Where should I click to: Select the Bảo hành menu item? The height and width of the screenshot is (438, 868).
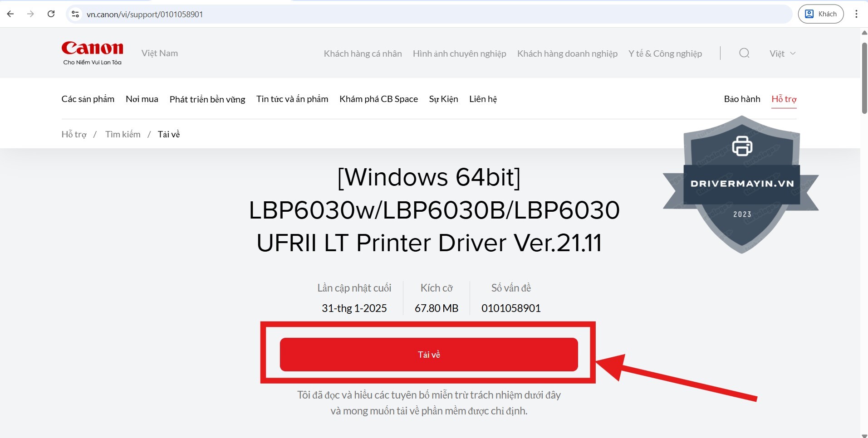point(742,99)
